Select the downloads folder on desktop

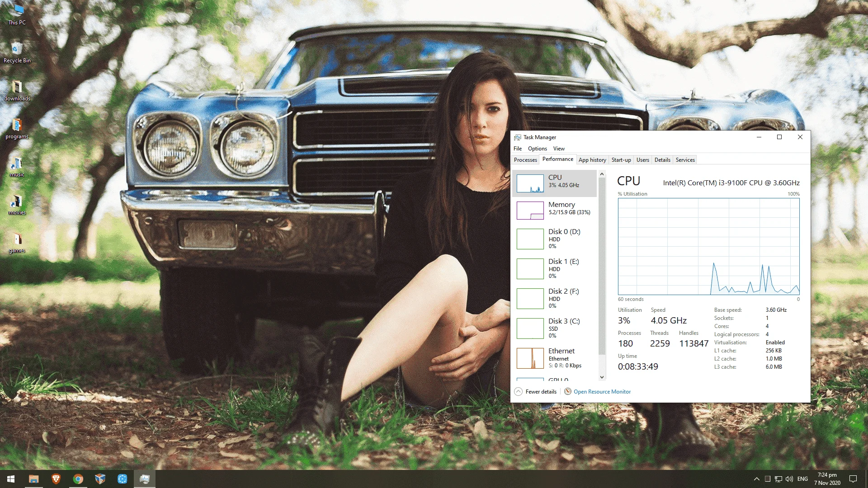coord(17,90)
